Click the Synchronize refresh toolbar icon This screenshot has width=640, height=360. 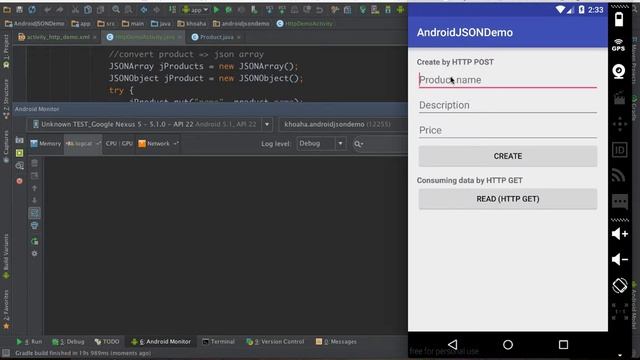[32, 9]
